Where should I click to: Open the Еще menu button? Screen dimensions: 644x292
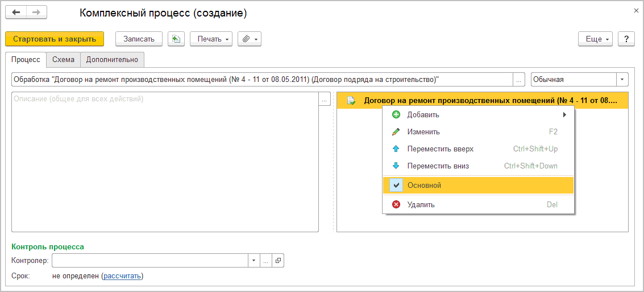(x=595, y=39)
